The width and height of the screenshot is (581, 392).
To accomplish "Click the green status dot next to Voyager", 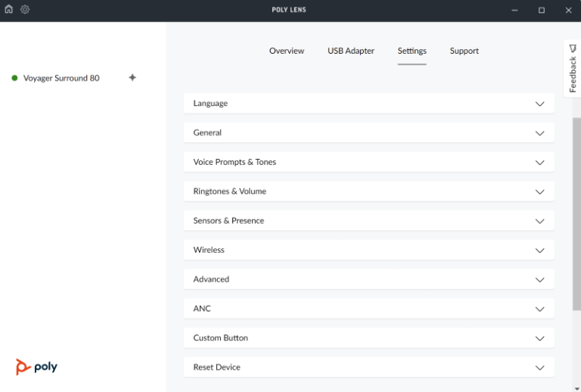I will coord(14,78).
